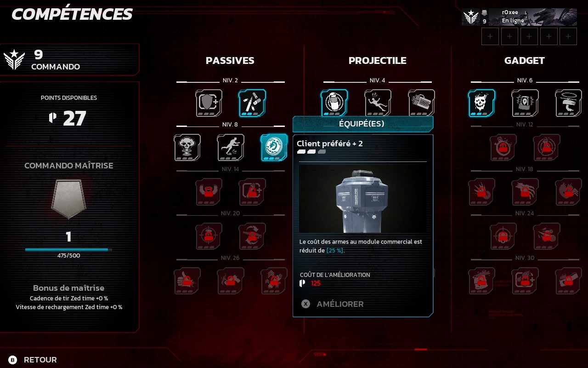Click the Client préféré module thumbnail image

pyautogui.click(x=362, y=199)
